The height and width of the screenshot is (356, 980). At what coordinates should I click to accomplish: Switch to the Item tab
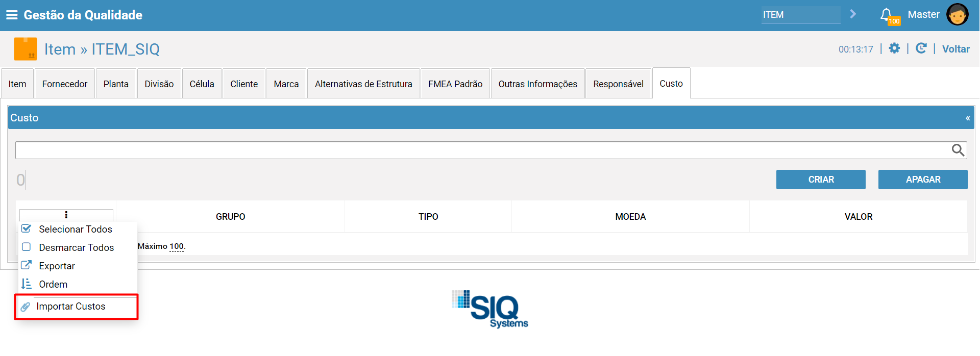point(17,84)
